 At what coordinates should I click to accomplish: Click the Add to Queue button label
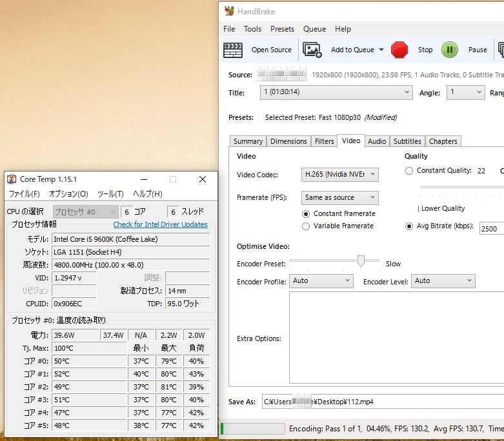tap(352, 50)
